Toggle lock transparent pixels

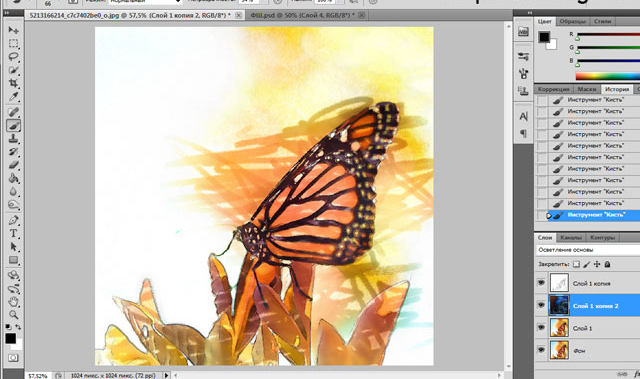click(576, 264)
